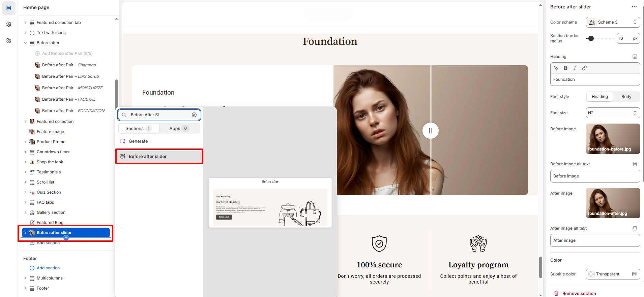Click the Generate sparkle icon

point(123,141)
